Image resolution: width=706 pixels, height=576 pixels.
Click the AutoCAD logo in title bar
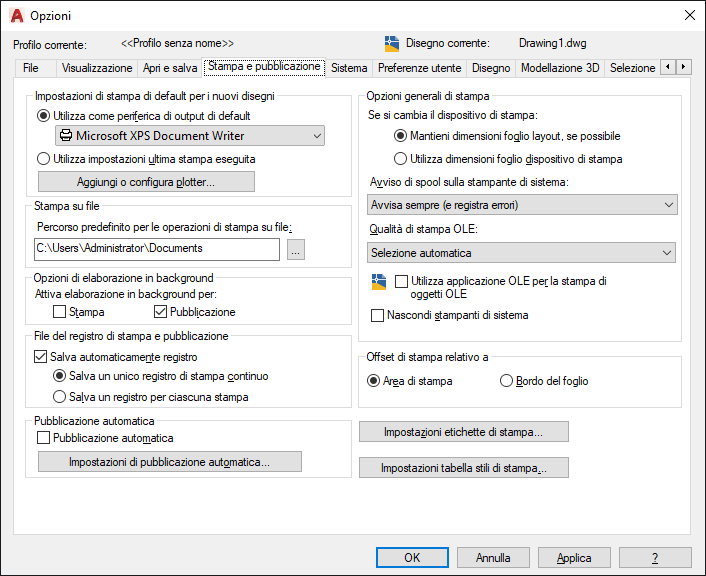click(x=17, y=16)
